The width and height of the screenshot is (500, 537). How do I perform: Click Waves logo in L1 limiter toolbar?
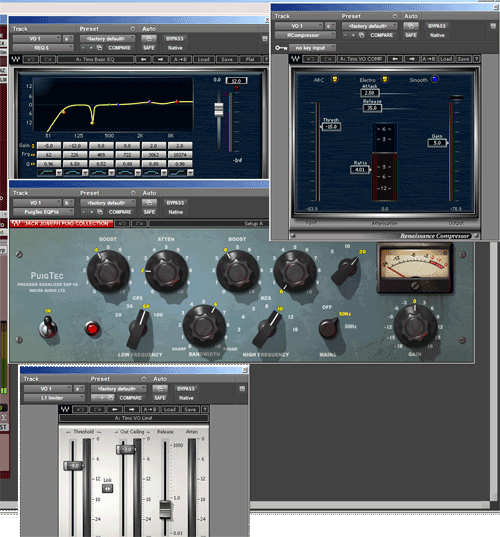pyautogui.click(x=65, y=409)
